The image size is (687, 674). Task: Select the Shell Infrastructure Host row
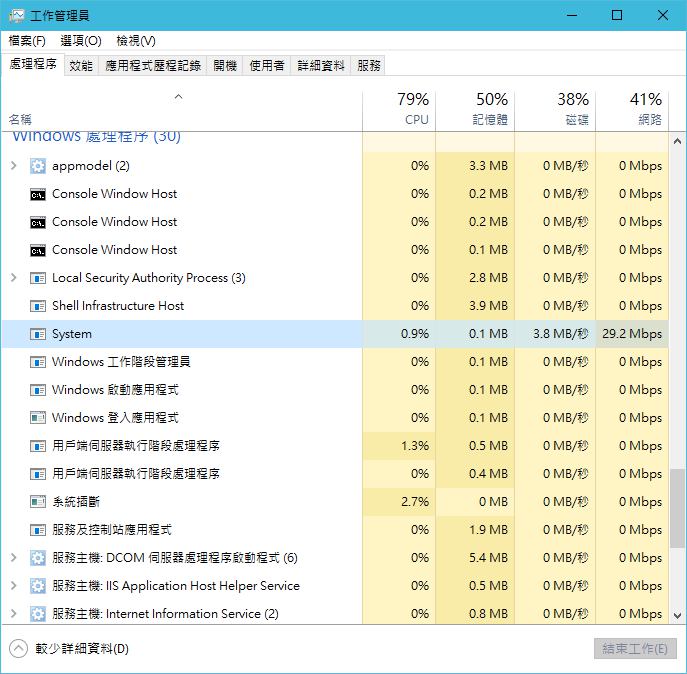(x=335, y=306)
